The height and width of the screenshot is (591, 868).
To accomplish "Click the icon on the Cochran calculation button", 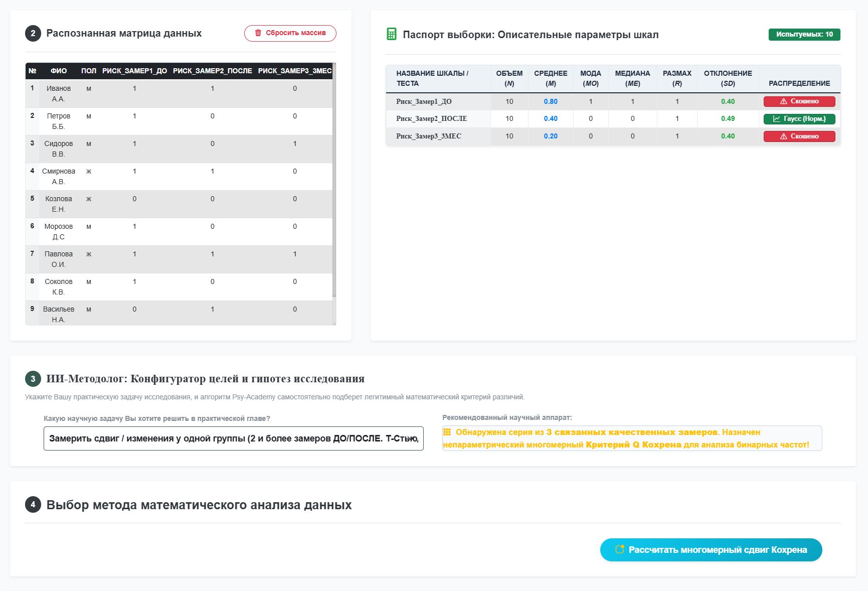I will pos(620,549).
